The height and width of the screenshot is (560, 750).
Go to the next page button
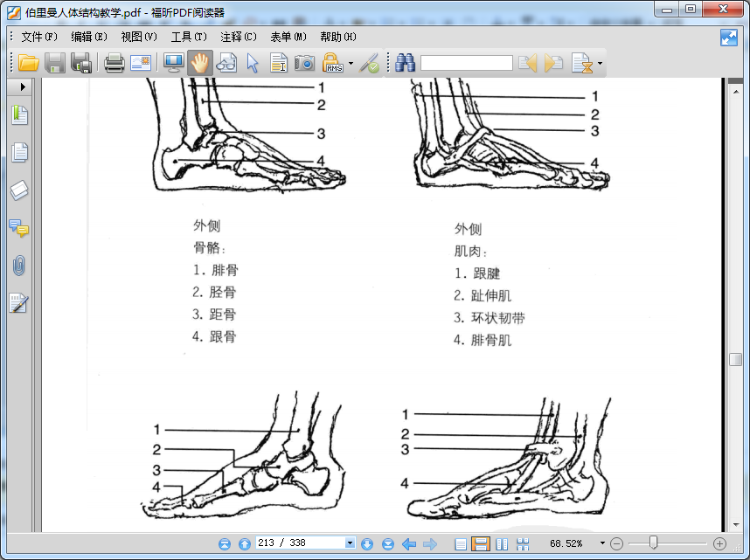pyautogui.click(x=367, y=543)
